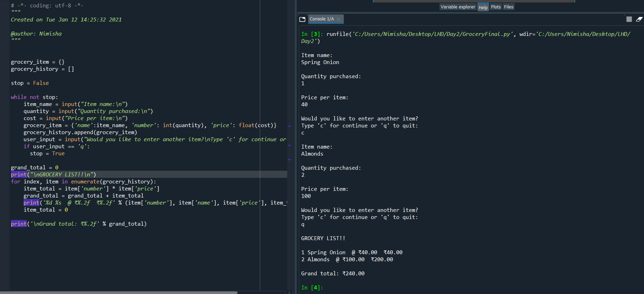The width and height of the screenshot is (644, 294).
Task: Click the grocery_item dictionary assignment line
Action: [x=150, y=125]
